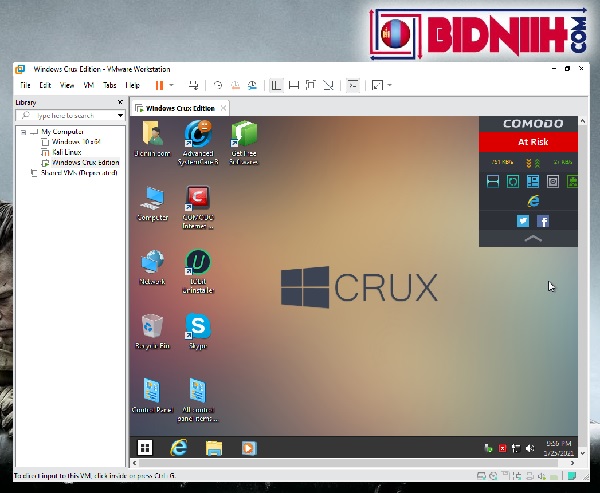The width and height of the screenshot is (600, 493).
Task: Click the Facebook icon in COMODO widget
Action: pyautogui.click(x=543, y=221)
